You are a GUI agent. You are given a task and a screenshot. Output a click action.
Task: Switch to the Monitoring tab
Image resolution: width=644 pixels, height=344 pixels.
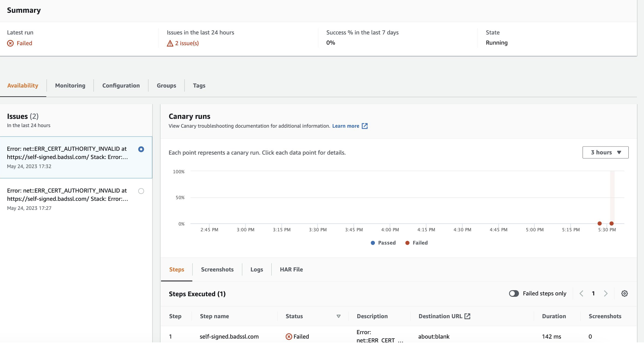point(70,86)
